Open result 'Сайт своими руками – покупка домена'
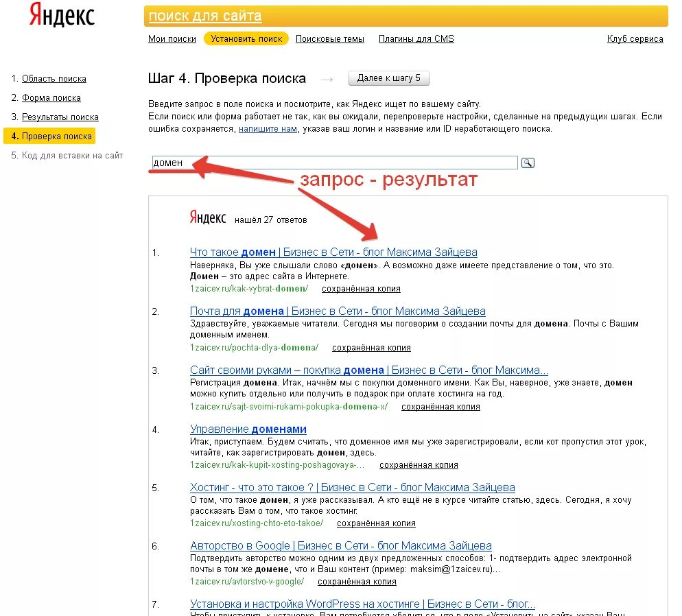The image size is (682, 616). point(369,370)
